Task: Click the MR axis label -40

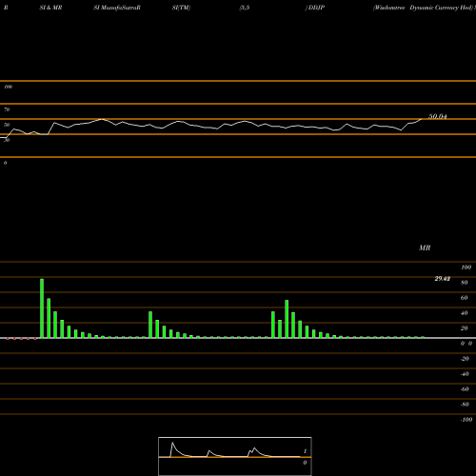Action: pos(465,374)
